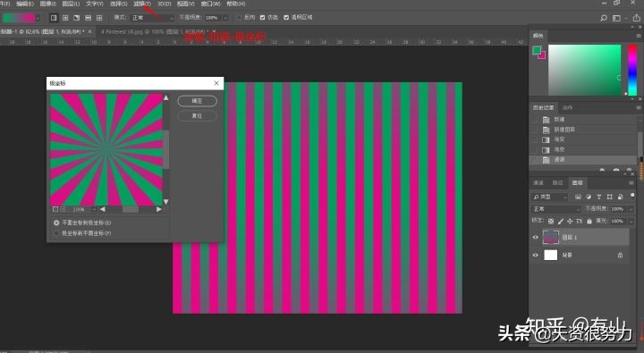Select the angle gradient type icon
This screenshot has height=353, width=644.
76,18
